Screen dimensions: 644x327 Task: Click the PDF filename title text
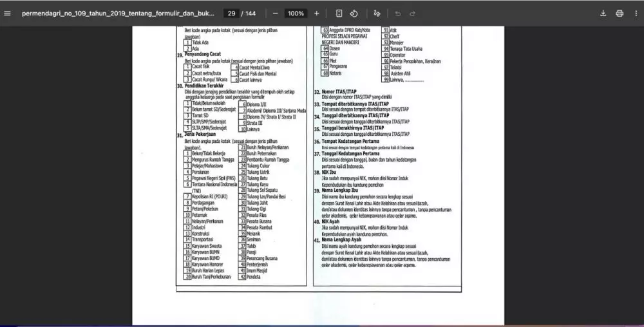(117, 14)
